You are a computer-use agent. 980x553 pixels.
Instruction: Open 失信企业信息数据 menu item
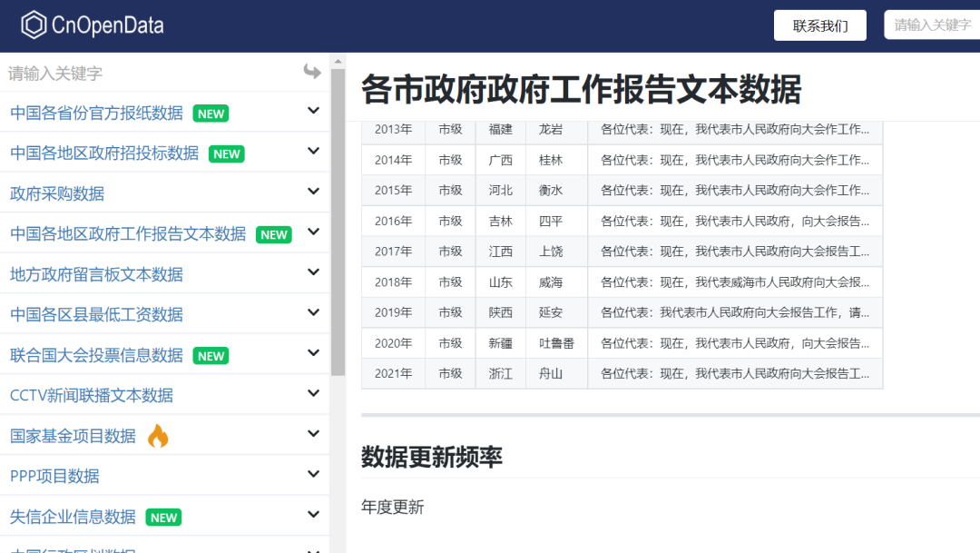click(x=73, y=517)
